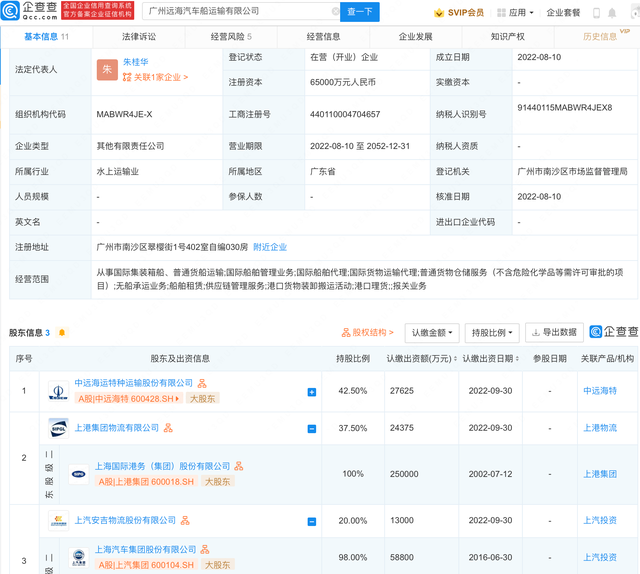
Task: Click the company name search input field
Action: pyautogui.click(x=241, y=11)
